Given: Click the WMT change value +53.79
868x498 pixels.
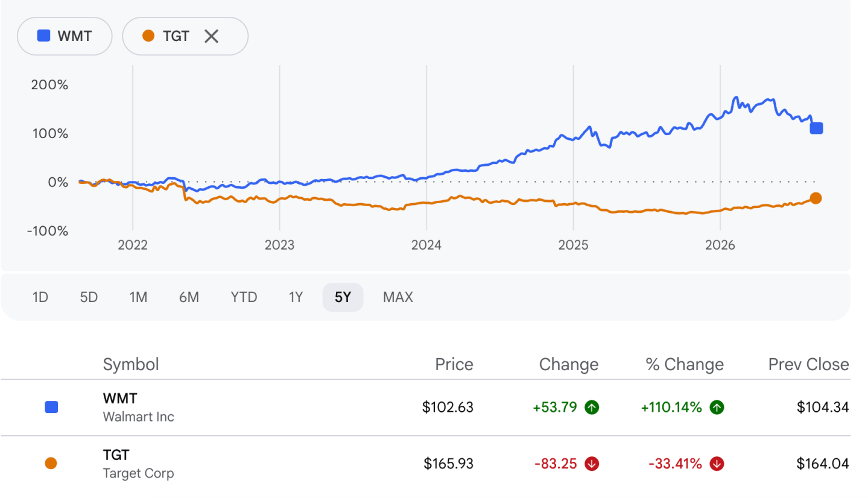Looking at the screenshot, I should pyautogui.click(x=555, y=408).
